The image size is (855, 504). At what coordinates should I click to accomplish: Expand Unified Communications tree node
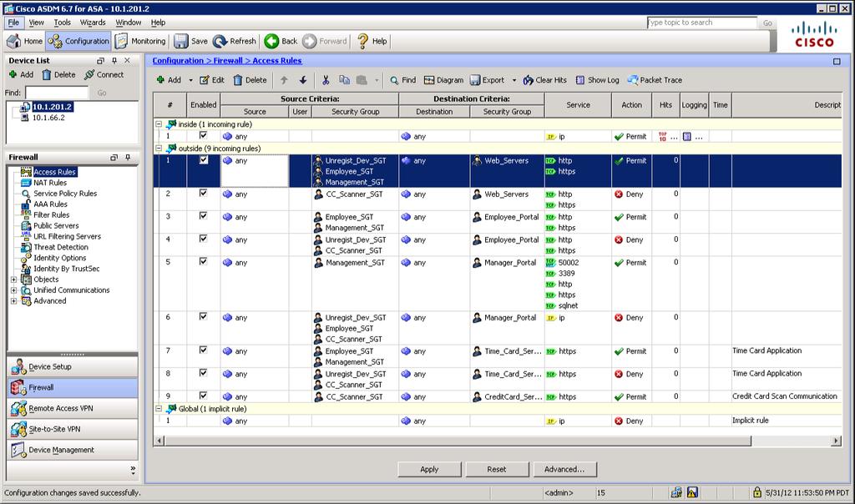tap(13, 290)
